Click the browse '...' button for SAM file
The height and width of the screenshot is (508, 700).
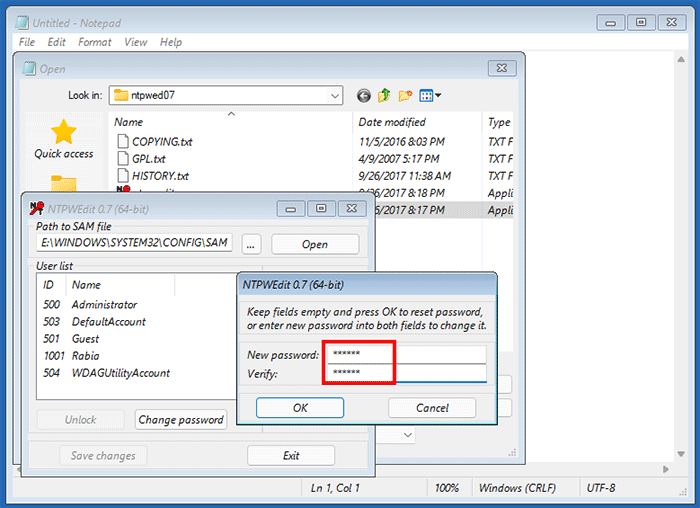(x=251, y=244)
